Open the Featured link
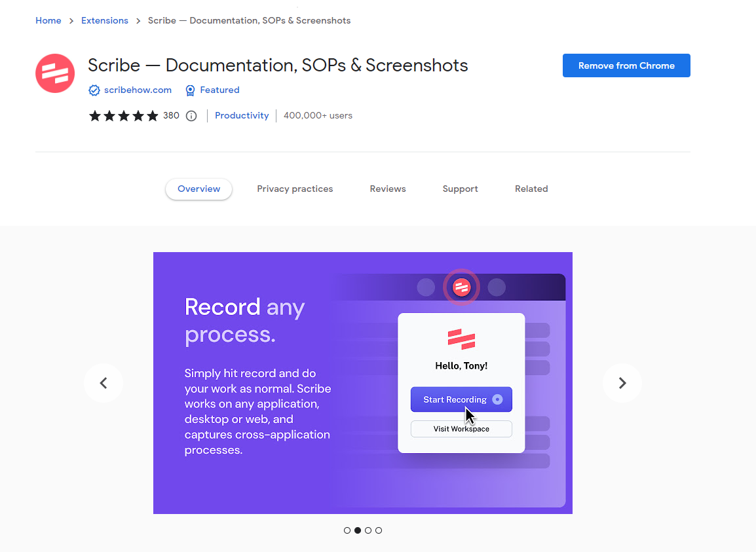Viewport: 756px width, 552px height. point(220,90)
